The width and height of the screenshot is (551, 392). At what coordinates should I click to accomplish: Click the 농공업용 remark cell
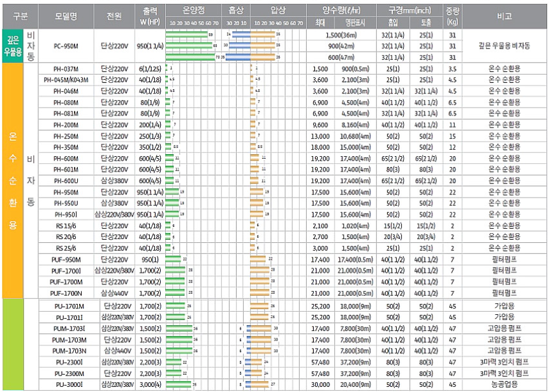pyautogui.click(x=503, y=384)
